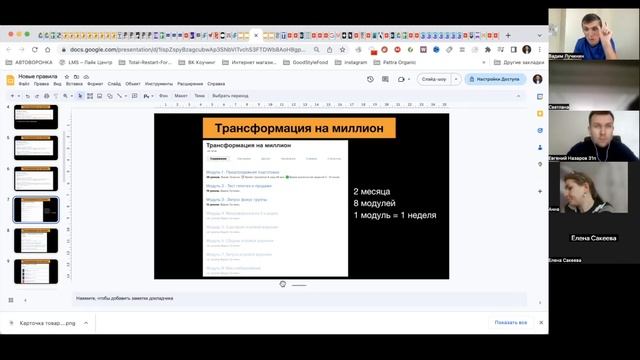The width and height of the screenshot is (640, 360).
Task: Click the move-to-folder icon beside title
Action: pyautogui.click(x=76, y=77)
